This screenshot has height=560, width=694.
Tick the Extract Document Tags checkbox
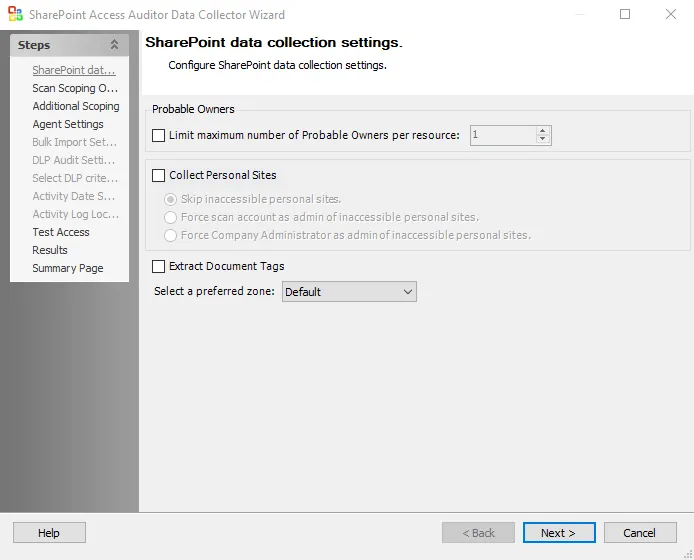coord(158,266)
